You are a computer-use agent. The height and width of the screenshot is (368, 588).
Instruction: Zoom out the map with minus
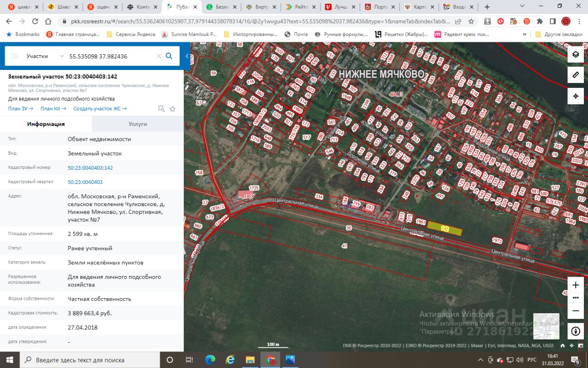(575, 311)
